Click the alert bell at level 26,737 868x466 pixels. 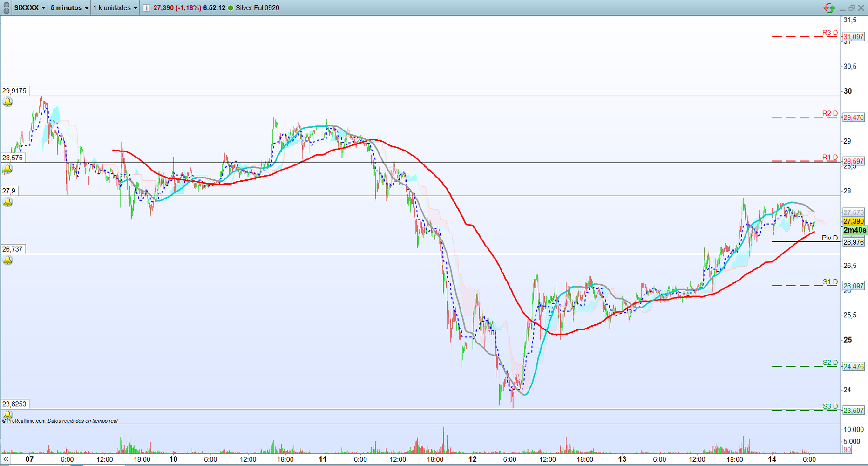[8, 260]
